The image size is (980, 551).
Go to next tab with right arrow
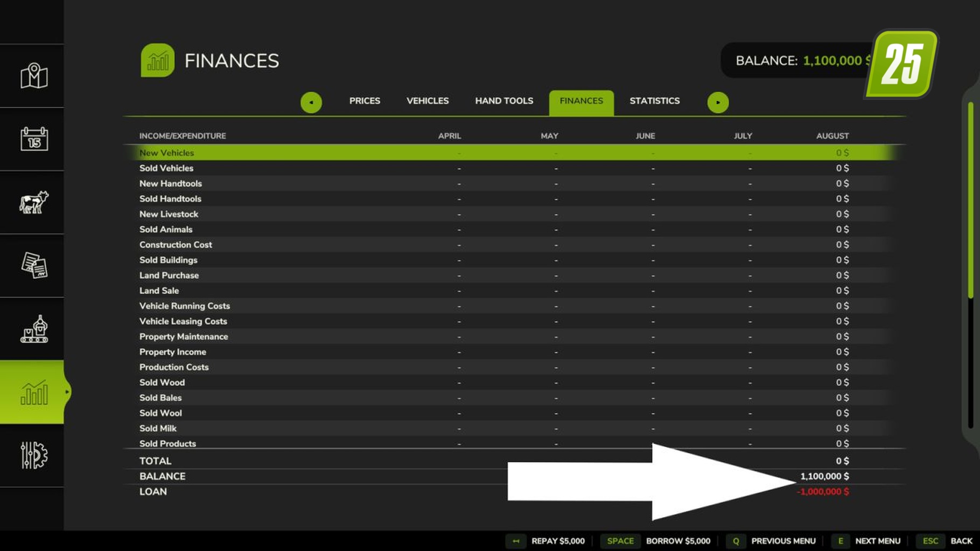718,102
